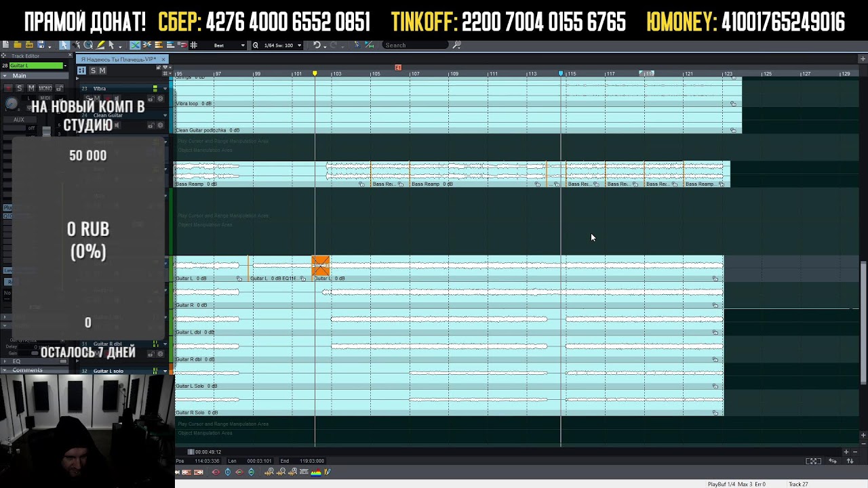868x488 pixels.
Task: Click the AUX button in Track Editor
Action: [x=19, y=119]
